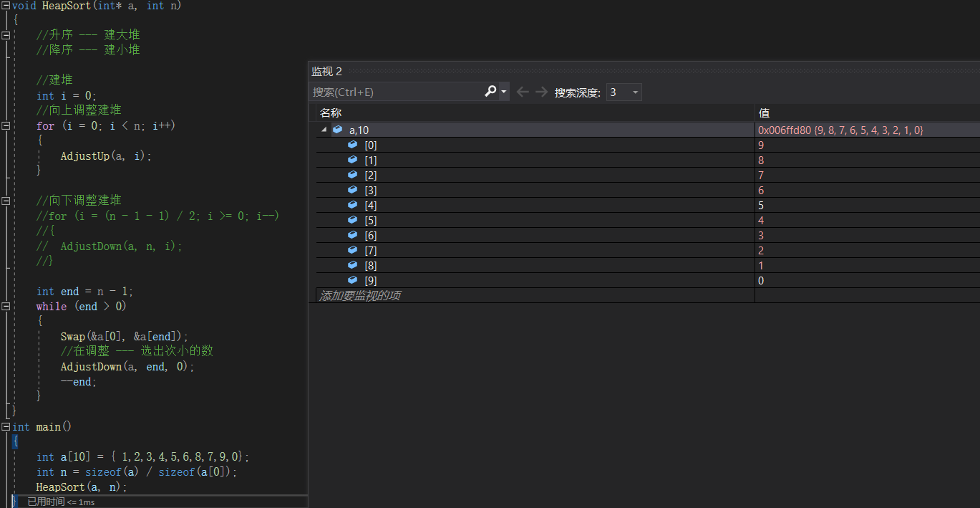Open the search options dropdown arrow beside the magnifier
This screenshot has width=980, height=508.
(x=504, y=92)
